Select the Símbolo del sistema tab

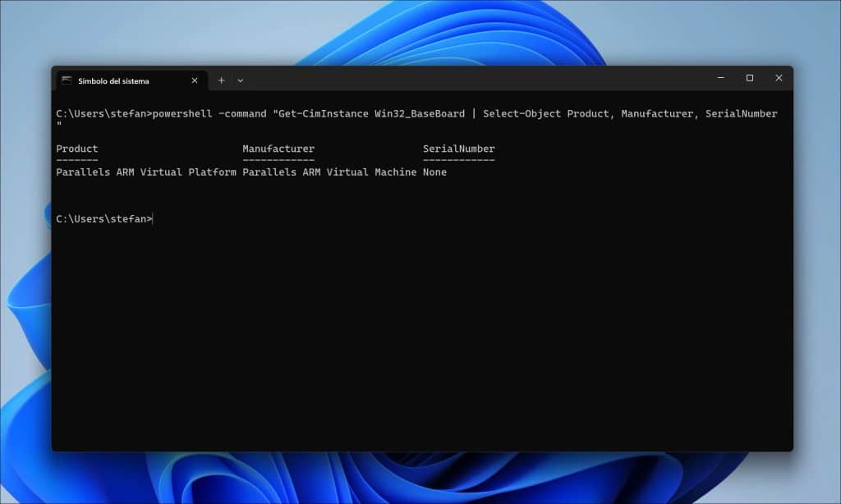pos(131,80)
